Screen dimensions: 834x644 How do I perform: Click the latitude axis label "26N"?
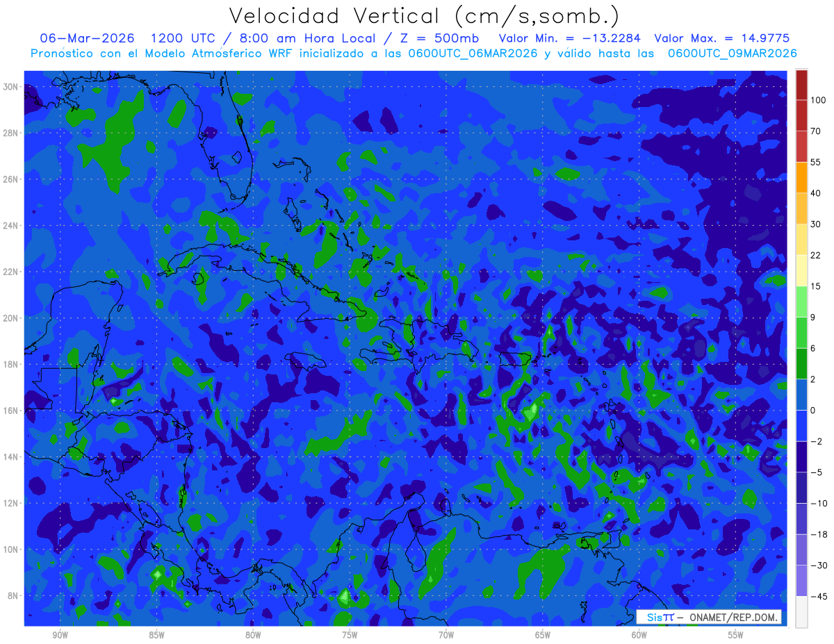click(11, 179)
